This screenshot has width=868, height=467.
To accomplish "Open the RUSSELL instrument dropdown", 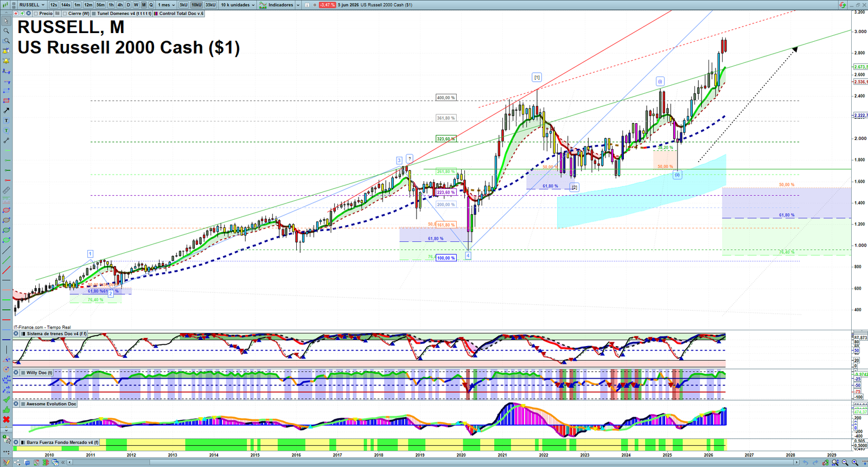I will [32, 5].
